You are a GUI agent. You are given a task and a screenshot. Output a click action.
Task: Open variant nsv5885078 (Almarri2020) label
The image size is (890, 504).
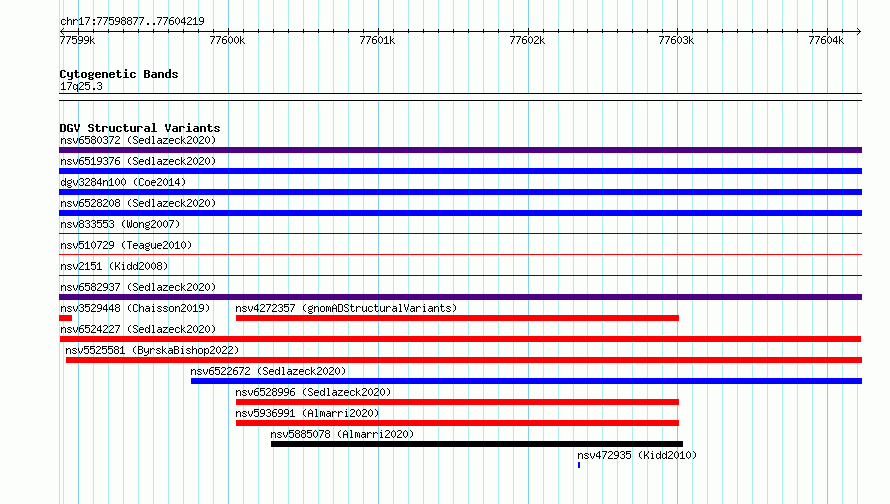click(x=342, y=434)
